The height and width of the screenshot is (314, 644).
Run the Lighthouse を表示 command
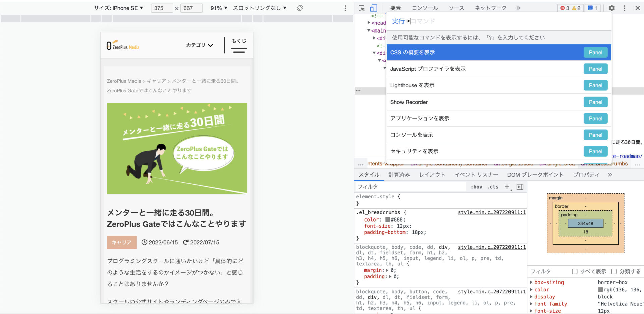(x=499, y=85)
